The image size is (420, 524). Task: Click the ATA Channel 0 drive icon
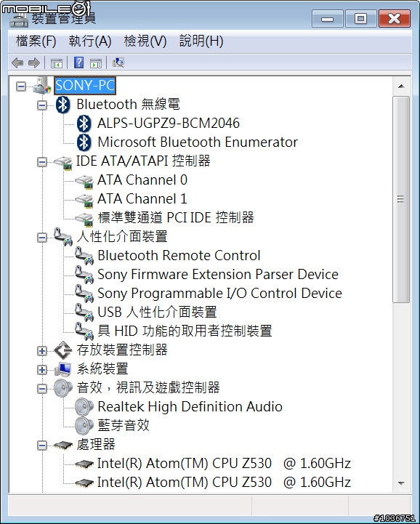click(x=84, y=182)
